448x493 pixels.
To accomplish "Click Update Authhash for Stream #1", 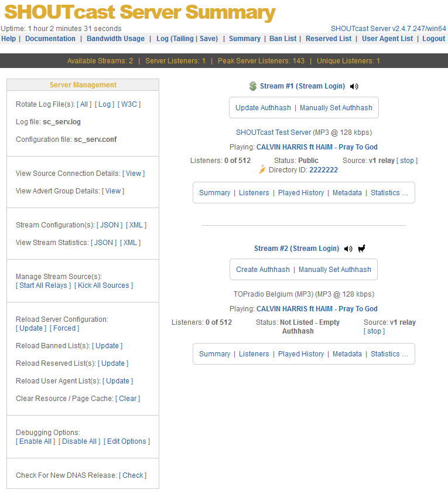I will click(x=263, y=108).
